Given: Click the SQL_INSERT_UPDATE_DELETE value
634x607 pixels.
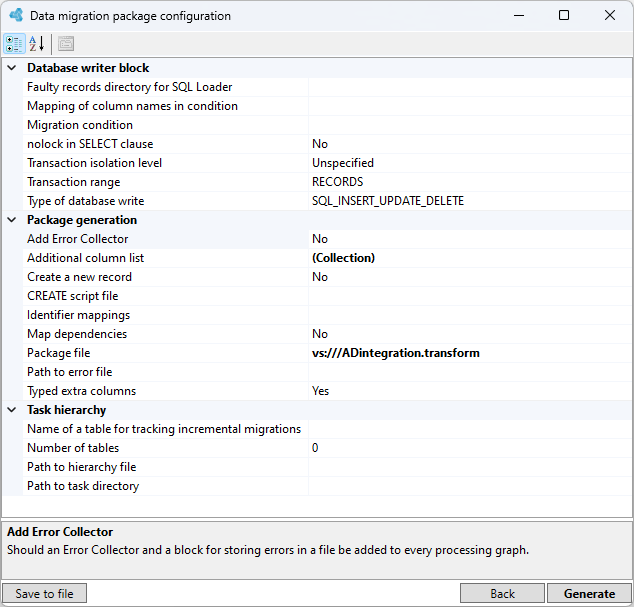Looking at the screenshot, I should pos(470,201).
